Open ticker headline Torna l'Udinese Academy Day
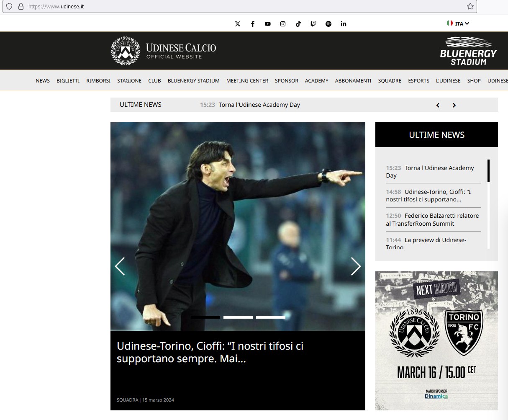The image size is (508, 420). [259, 105]
